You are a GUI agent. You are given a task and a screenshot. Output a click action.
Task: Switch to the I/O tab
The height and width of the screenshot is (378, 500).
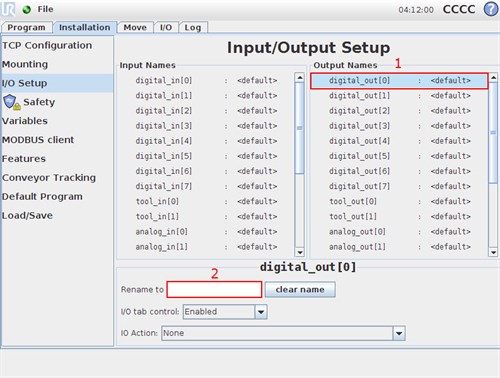tap(166, 27)
